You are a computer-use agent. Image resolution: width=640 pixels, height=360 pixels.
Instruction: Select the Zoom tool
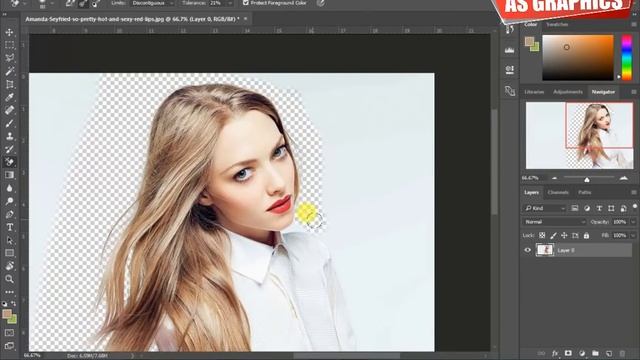[9, 279]
